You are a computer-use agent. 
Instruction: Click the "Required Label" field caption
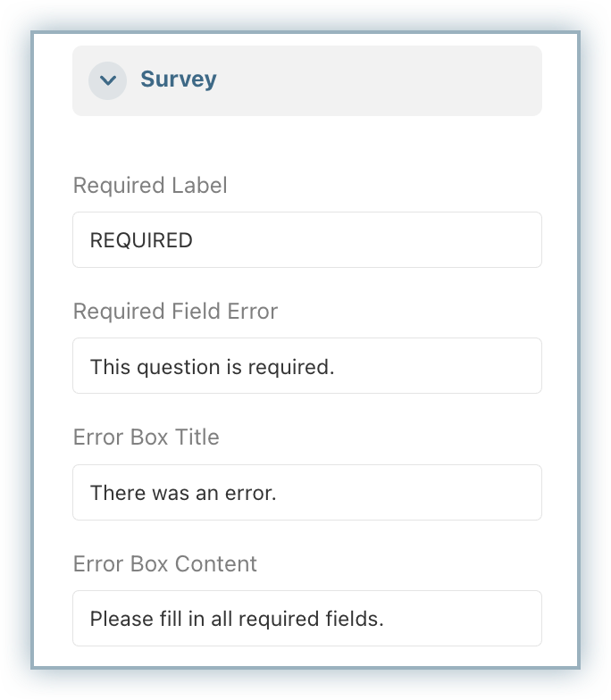click(150, 186)
